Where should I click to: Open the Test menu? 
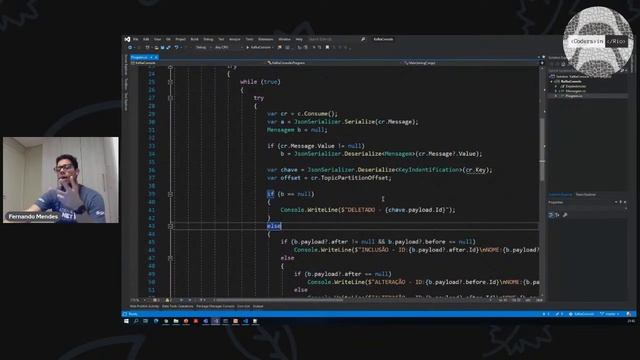click(221, 39)
